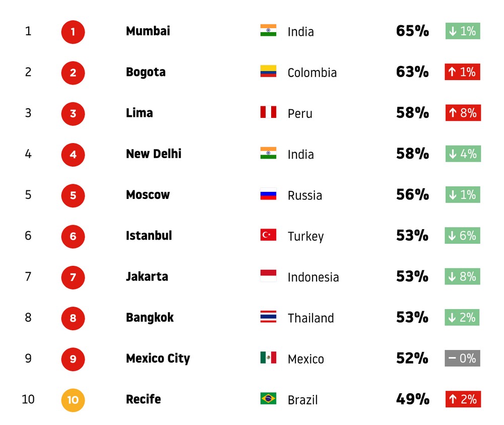Click Mumbai's green down 1% change badge
This screenshot has height=425, width=504.
(x=463, y=31)
